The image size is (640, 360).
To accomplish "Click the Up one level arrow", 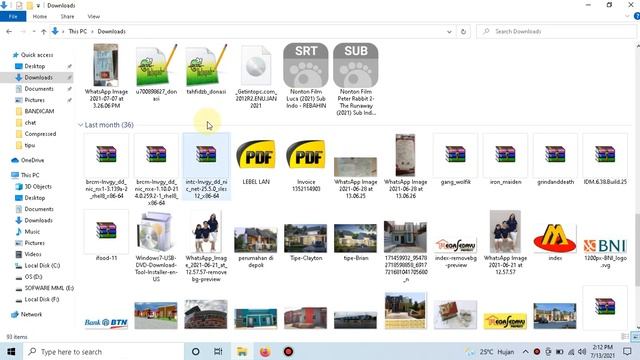I will click(x=44, y=31).
